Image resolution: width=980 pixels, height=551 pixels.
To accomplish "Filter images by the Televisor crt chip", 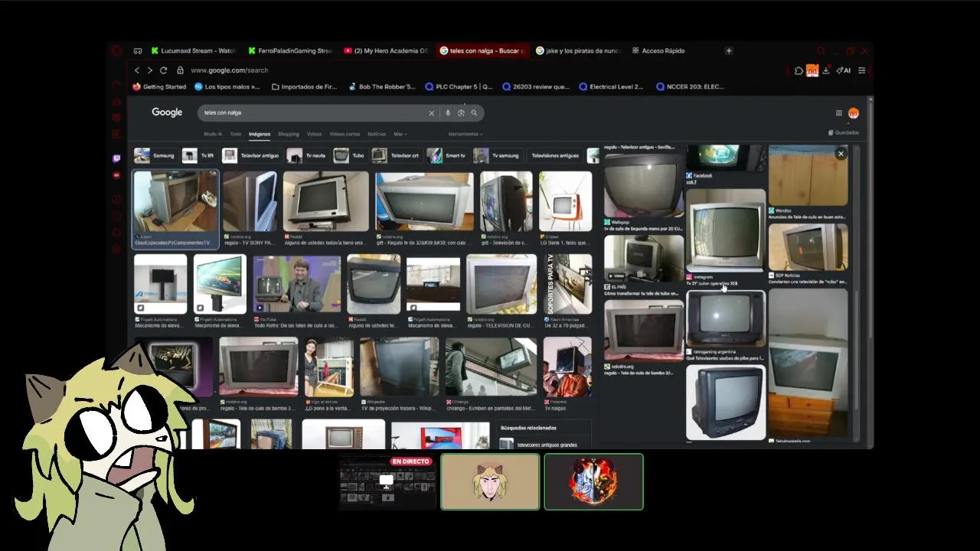I will [x=397, y=155].
